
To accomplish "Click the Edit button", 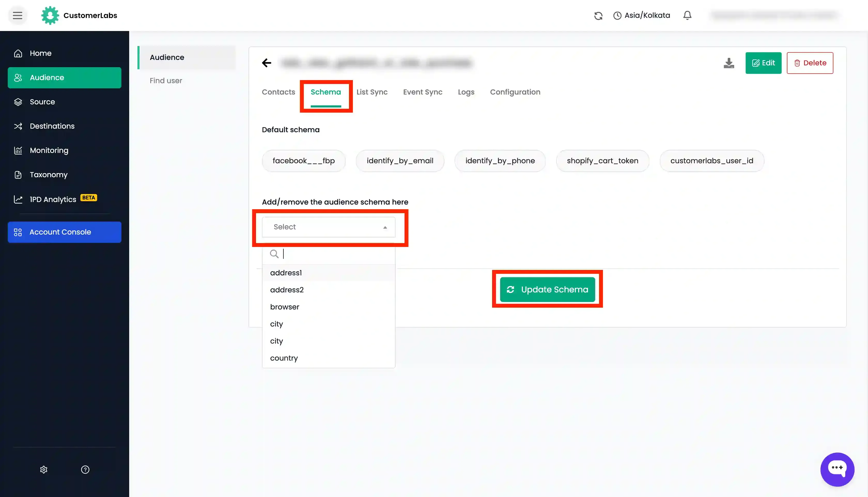I will click(x=763, y=63).
